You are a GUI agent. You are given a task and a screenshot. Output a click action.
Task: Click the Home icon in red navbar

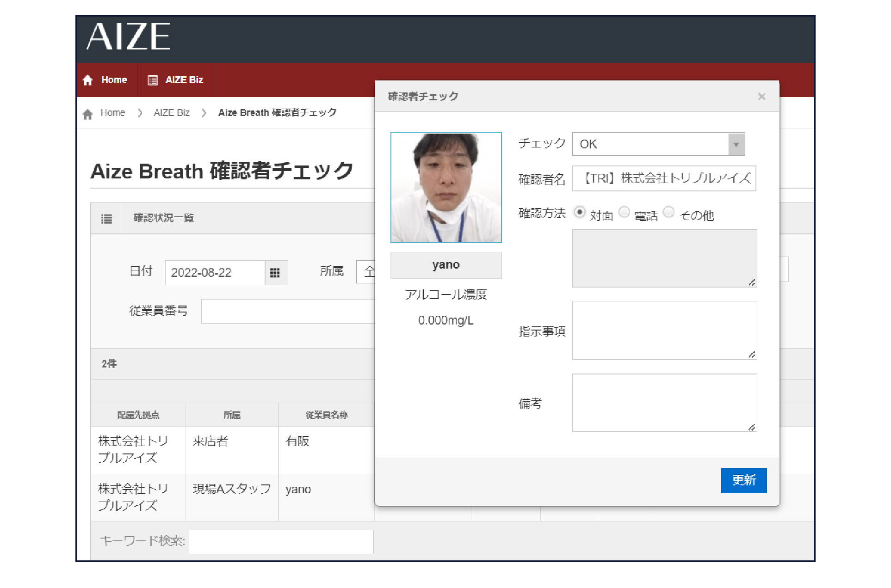tap(88, 80)
